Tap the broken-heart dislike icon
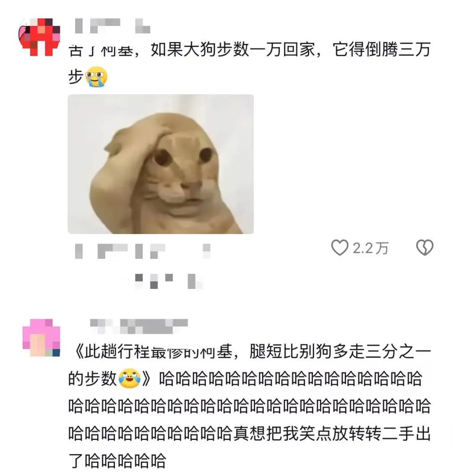This screenshot has width=453, height=476. tap(424, 247)
